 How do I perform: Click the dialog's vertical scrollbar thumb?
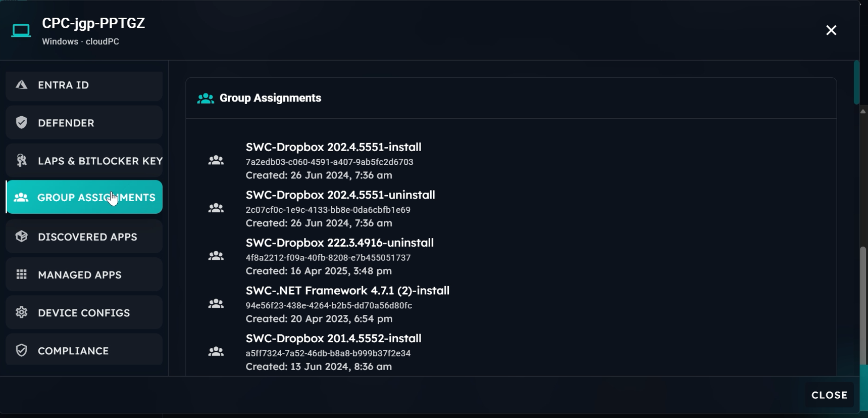pos(856,83)
